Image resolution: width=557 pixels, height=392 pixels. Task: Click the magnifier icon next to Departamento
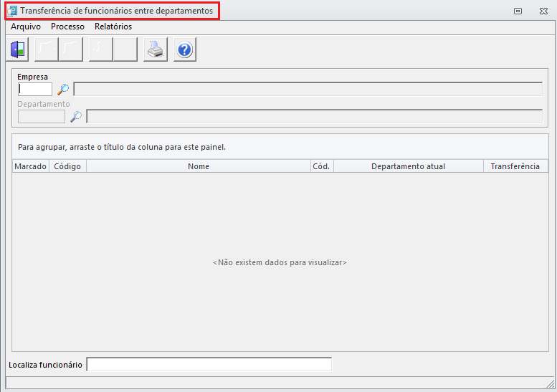(x=76, y=117)
